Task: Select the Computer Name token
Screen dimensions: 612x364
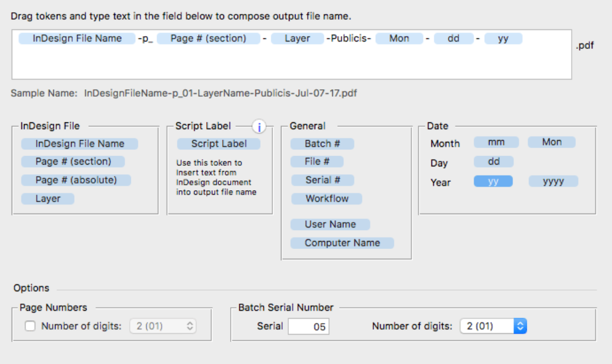Action: tap(341, 243)
